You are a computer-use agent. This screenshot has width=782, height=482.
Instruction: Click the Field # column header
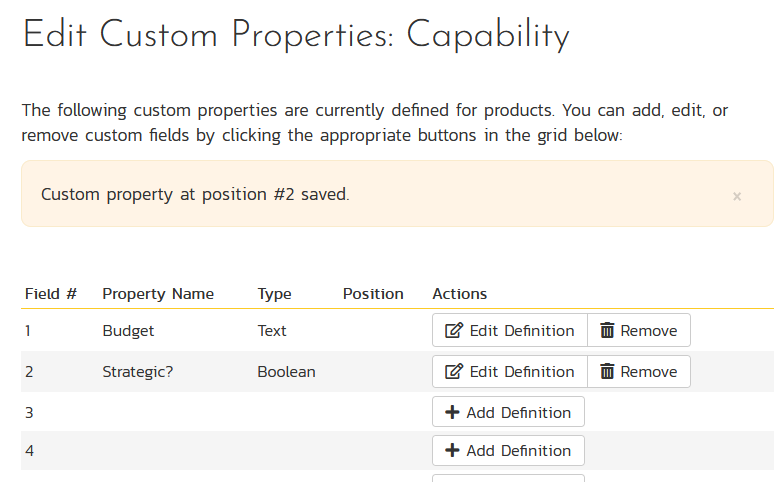(x=51, y=294)
